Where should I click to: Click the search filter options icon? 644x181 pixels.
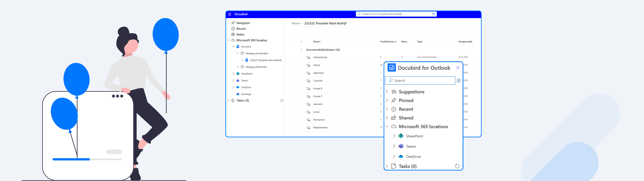434,14
